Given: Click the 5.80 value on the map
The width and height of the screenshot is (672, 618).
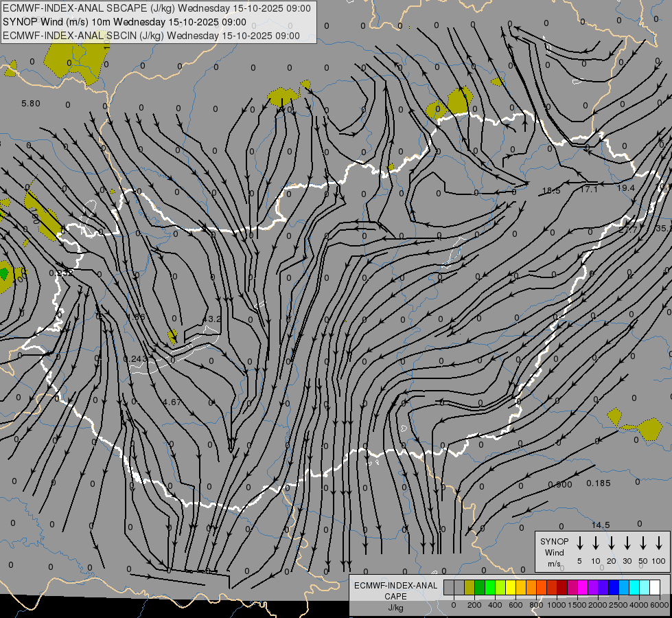Looking at the screenshot, I should (x=31, y=104).
